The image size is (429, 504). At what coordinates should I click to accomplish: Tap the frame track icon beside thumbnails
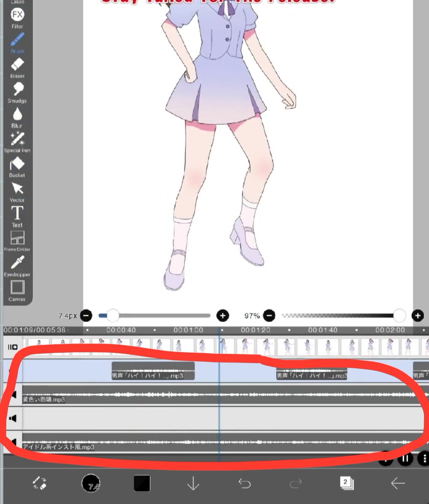13,347
